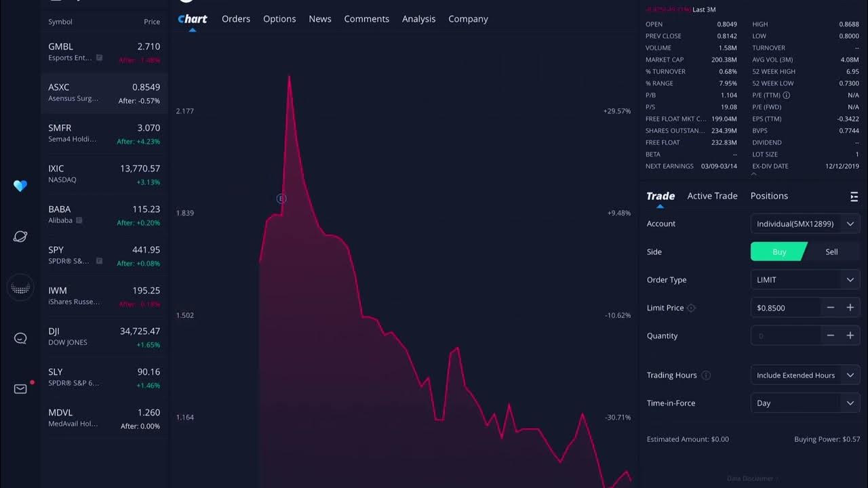Select BABA Alibaba in the watchlist
Screen dimensions: 868x488
pyautogui.click(x=104, y=215)
